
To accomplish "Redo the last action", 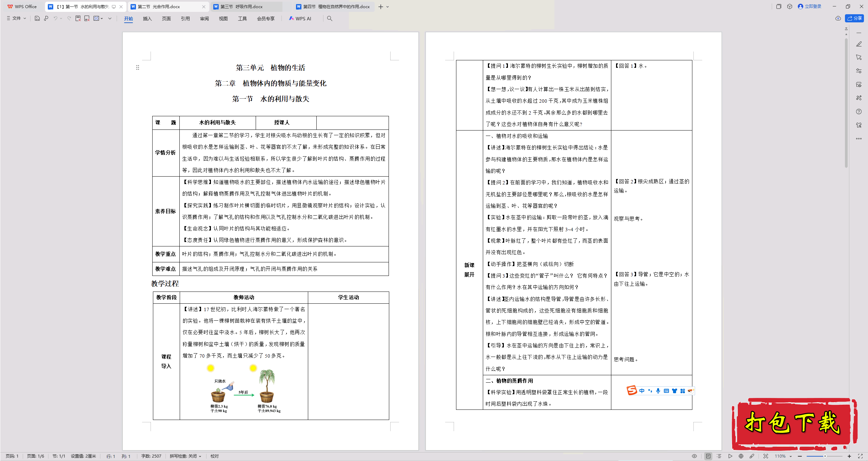I will (x=69, y=18).
